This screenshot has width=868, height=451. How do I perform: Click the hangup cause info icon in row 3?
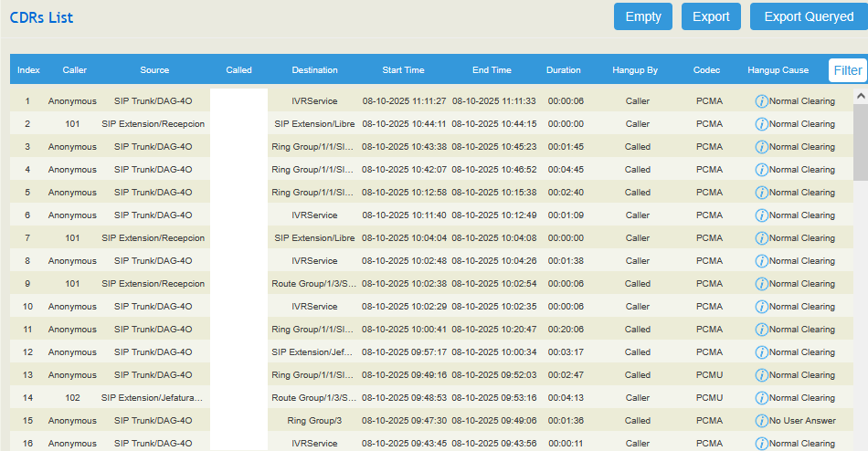(x=761, y=146)
